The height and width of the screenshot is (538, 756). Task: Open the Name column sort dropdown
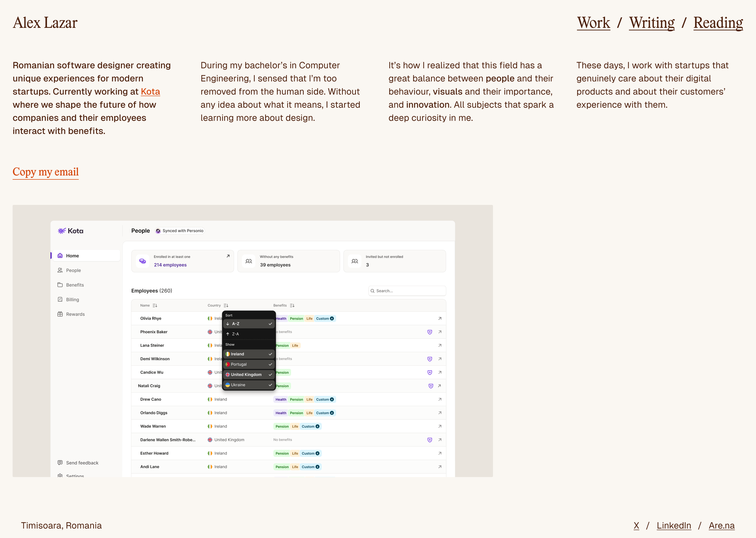point(155,306)
